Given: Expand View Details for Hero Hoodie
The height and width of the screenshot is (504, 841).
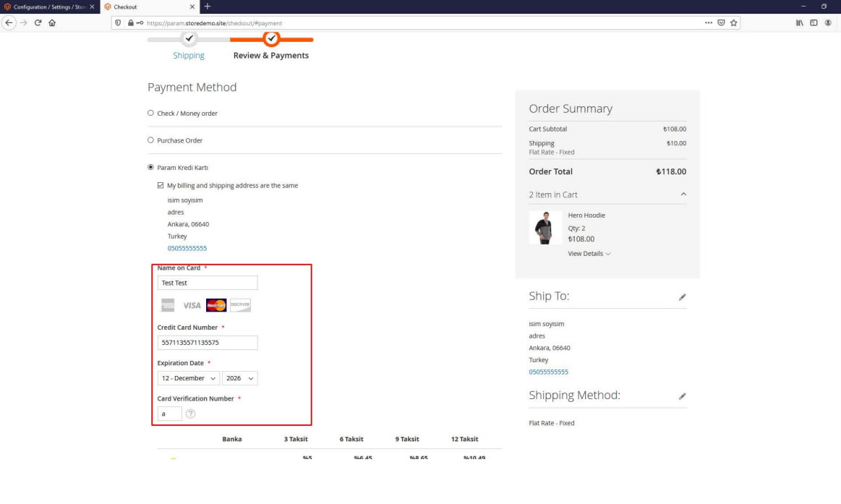Looking at the screenshot, I should pos(589,254).
